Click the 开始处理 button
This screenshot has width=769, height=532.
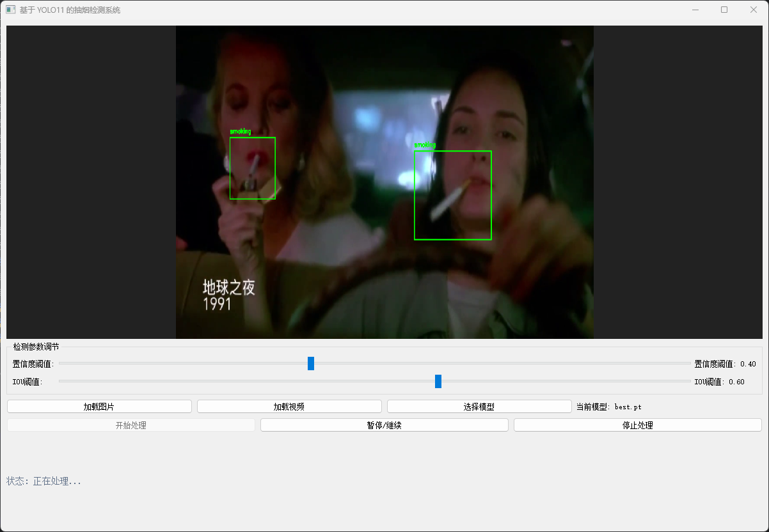tap(131, 425)
